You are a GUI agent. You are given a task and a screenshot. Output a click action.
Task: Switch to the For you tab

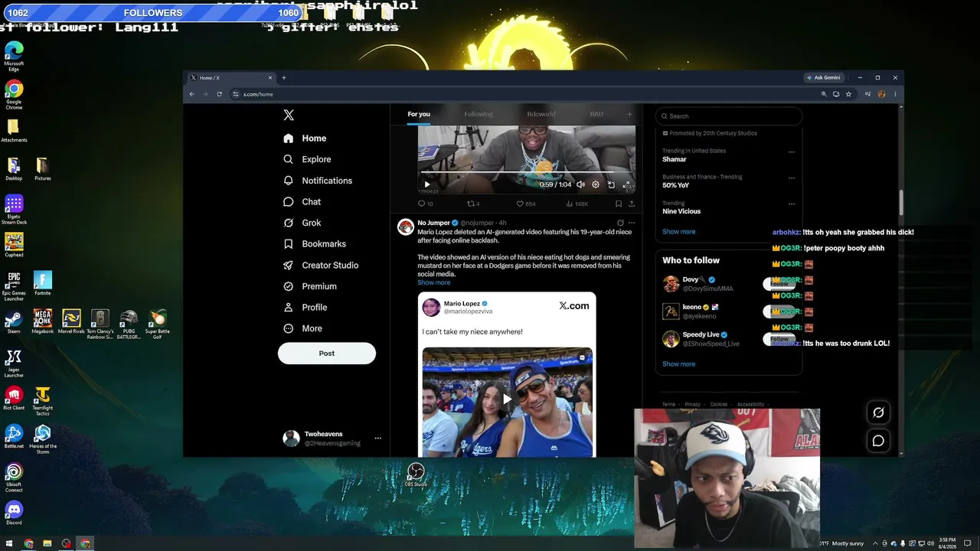pos(419,114)
